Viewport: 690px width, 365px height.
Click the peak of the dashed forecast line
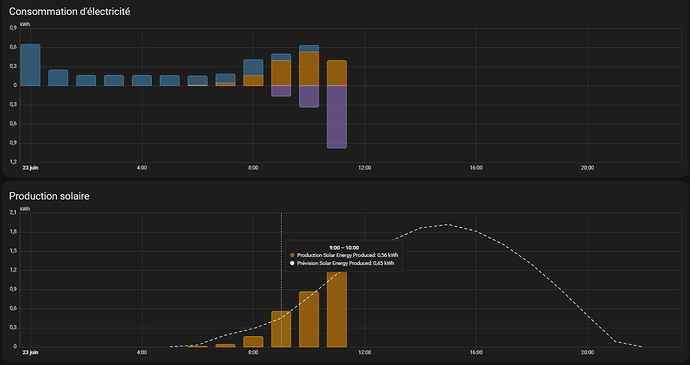(447, 224)
